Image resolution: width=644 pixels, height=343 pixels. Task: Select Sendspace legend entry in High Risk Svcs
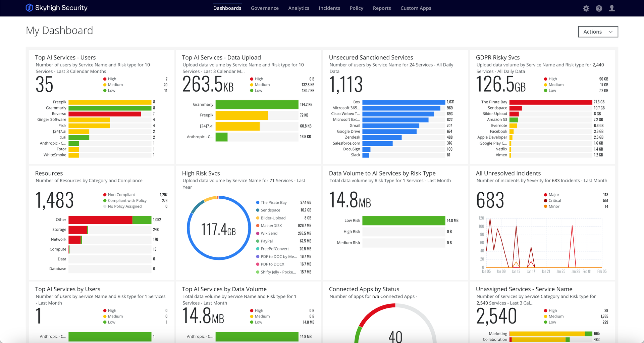point(283,210)
